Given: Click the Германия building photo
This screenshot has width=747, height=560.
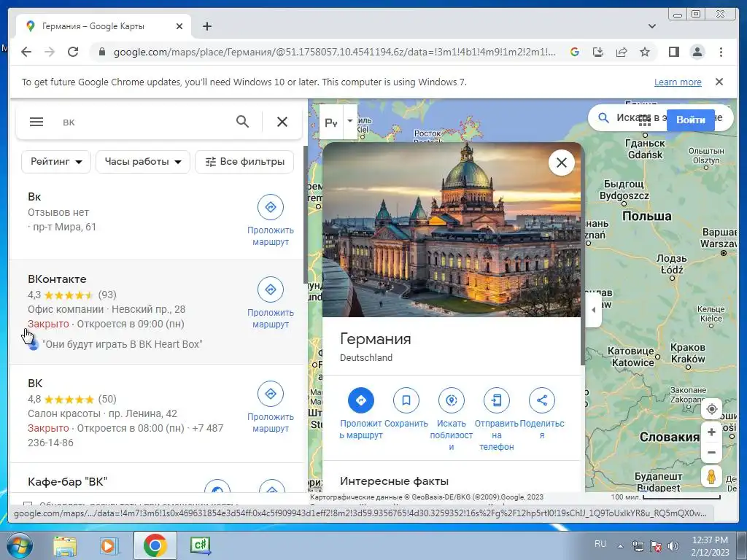Looking at the screenshot, I should coord(452,230).
